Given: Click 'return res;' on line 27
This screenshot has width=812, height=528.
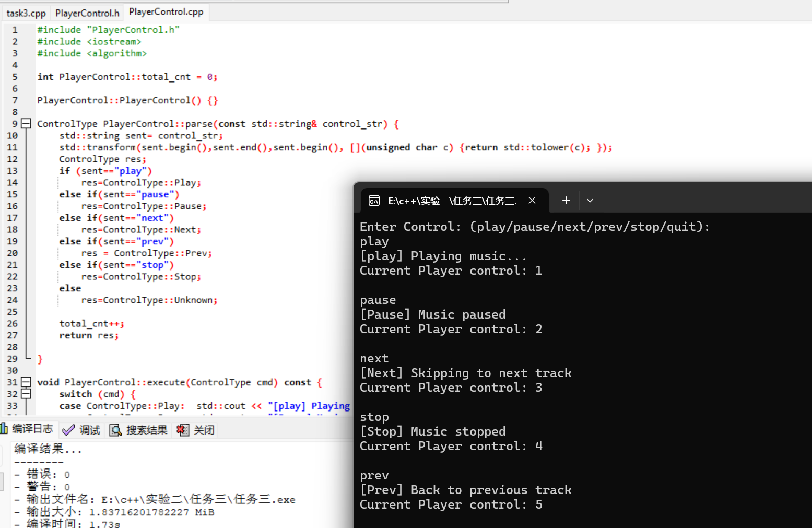Looking at the screenshot, I should point(89,335).
